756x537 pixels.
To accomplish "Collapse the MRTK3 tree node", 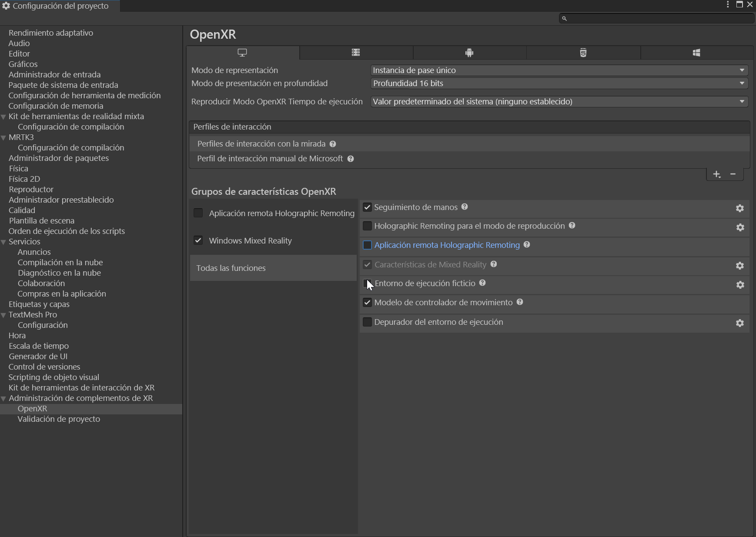I will [x=3, y=137].
